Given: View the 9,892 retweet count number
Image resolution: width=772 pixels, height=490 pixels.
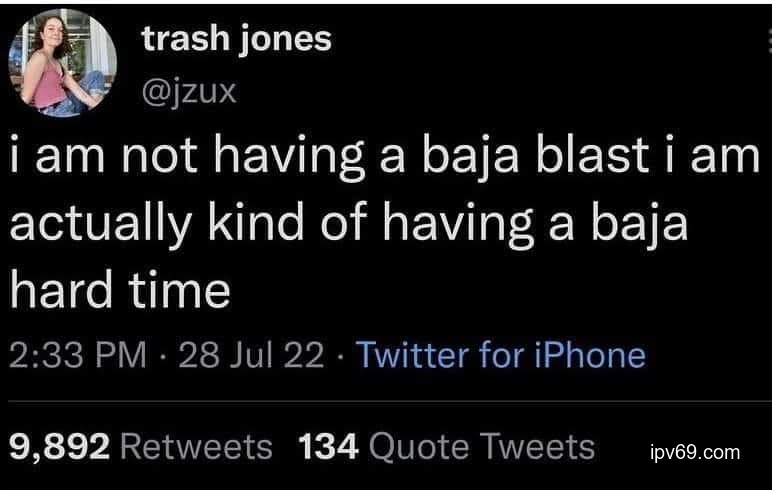Looking at the screenshot, I should coord(60,447).
